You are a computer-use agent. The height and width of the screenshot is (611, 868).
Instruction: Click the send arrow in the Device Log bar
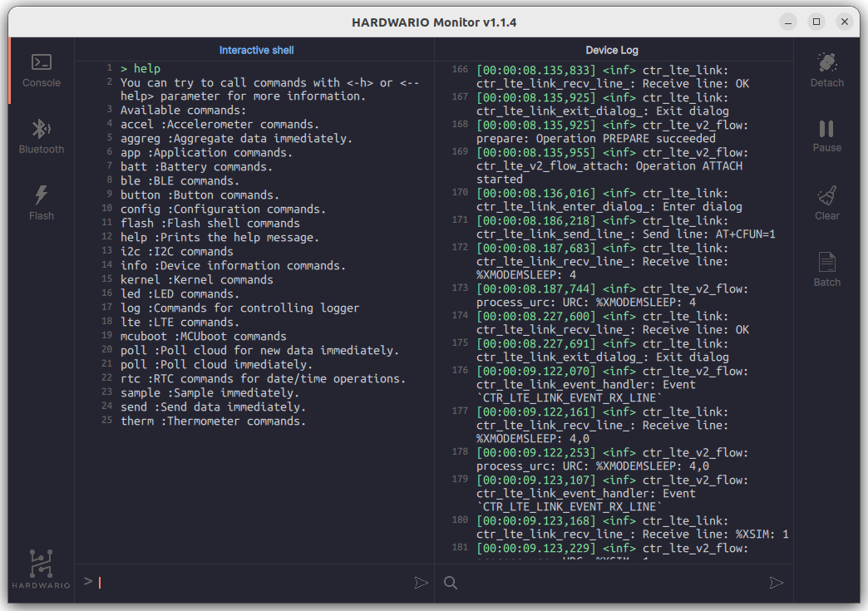pos(776,583)
